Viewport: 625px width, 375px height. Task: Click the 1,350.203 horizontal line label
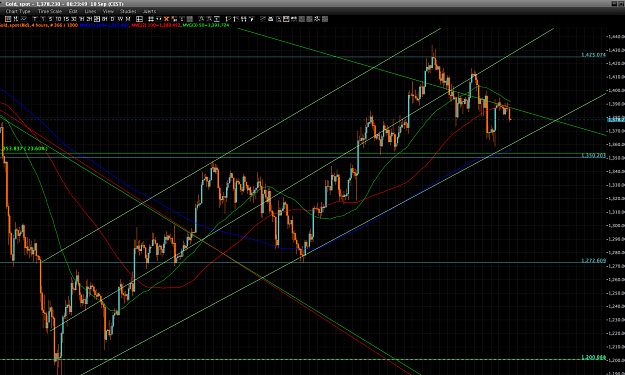594,155
